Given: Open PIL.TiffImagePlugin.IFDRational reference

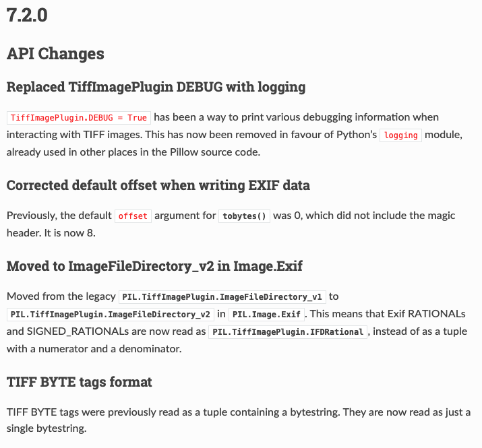Looking at the screenshot, I should pyautogui.click(x=288, y=332).
